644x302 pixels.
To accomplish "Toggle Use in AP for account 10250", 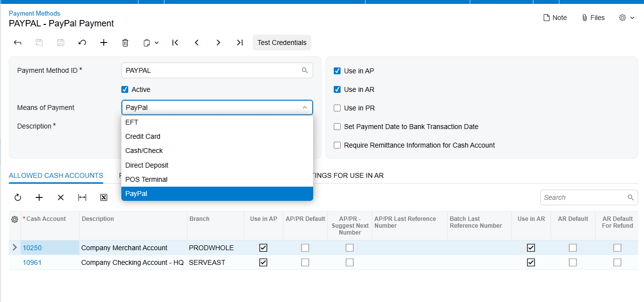I will [263, 248].
